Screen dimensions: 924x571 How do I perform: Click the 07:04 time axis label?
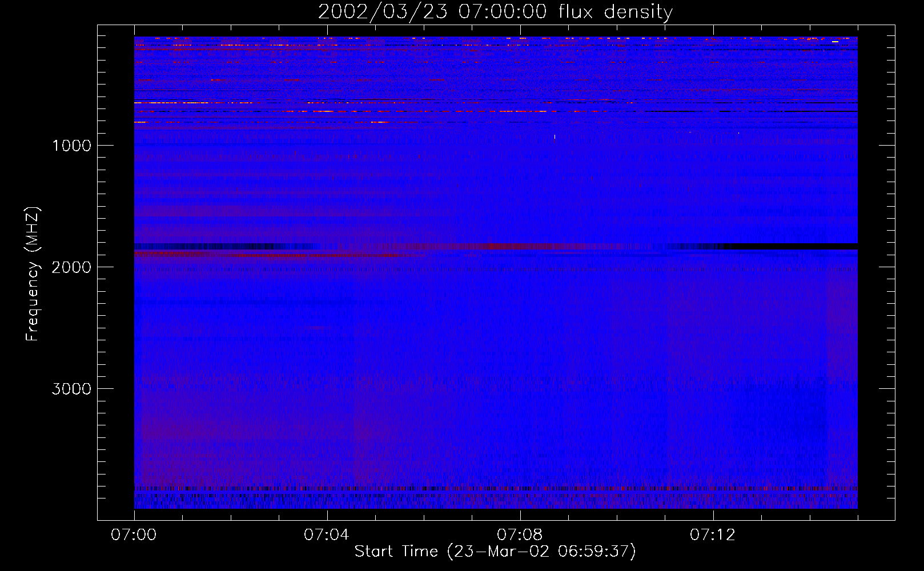327,535
